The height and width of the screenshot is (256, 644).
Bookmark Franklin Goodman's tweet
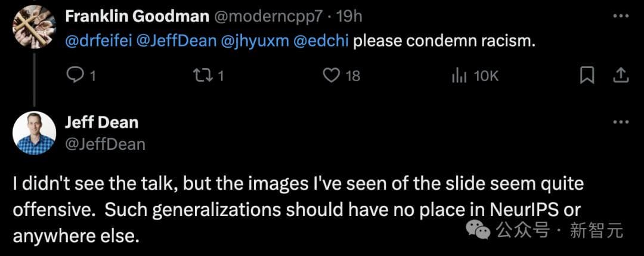(587, 75)
